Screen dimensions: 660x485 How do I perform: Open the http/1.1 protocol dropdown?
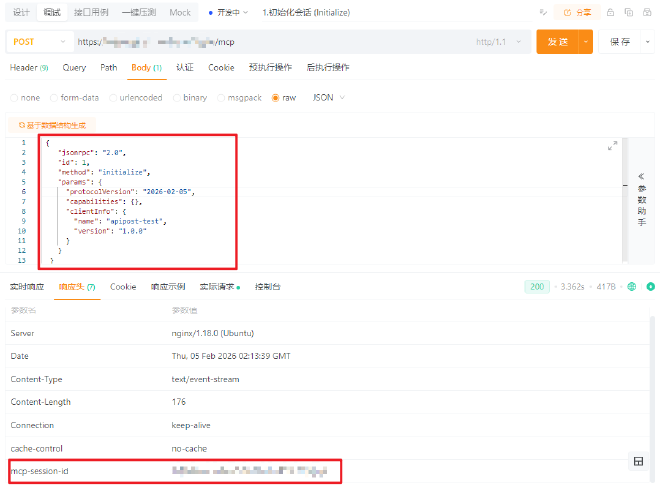click(x=500, y=43)
